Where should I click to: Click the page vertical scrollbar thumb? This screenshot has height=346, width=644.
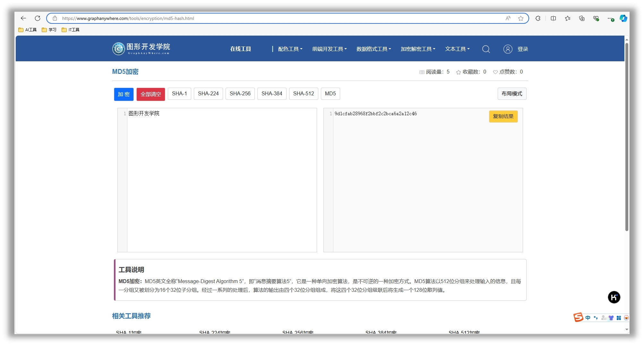(627, 137)
